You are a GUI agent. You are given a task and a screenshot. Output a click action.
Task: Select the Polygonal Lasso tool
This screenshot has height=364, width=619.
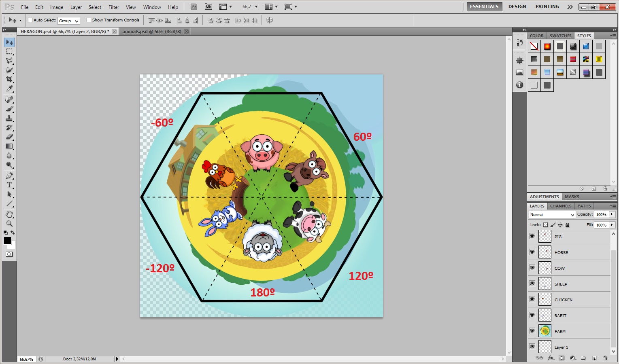(9, 61)
